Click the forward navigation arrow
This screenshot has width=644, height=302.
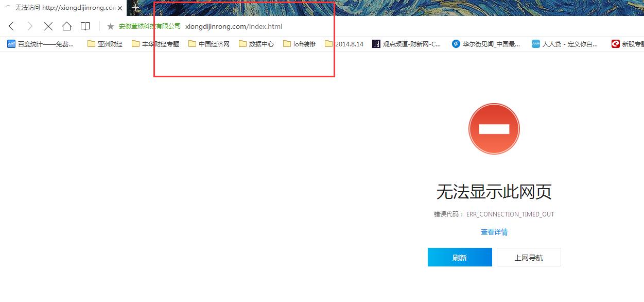coord(30,26)
